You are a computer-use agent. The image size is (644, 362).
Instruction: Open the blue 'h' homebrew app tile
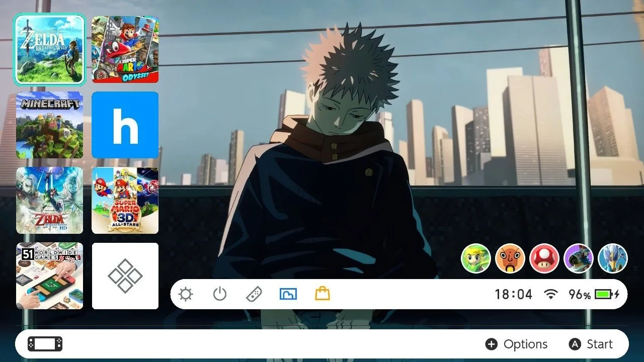click(125, 125)
